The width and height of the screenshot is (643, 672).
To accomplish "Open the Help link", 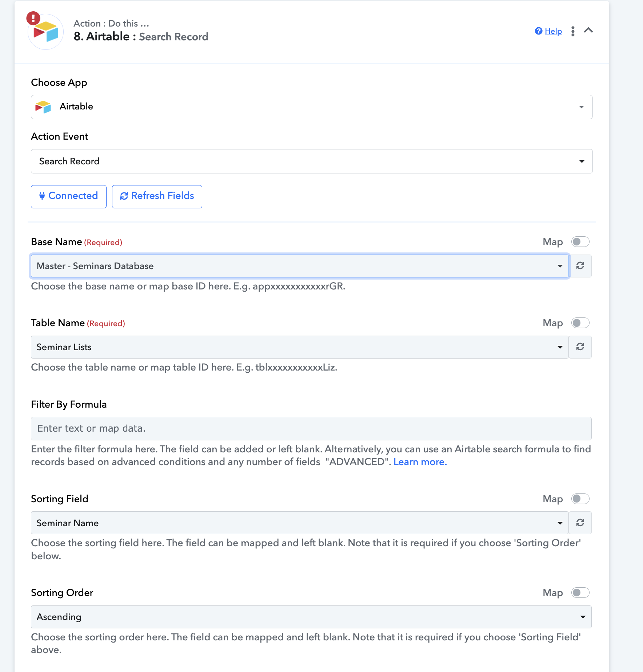I will coord(553,31).
